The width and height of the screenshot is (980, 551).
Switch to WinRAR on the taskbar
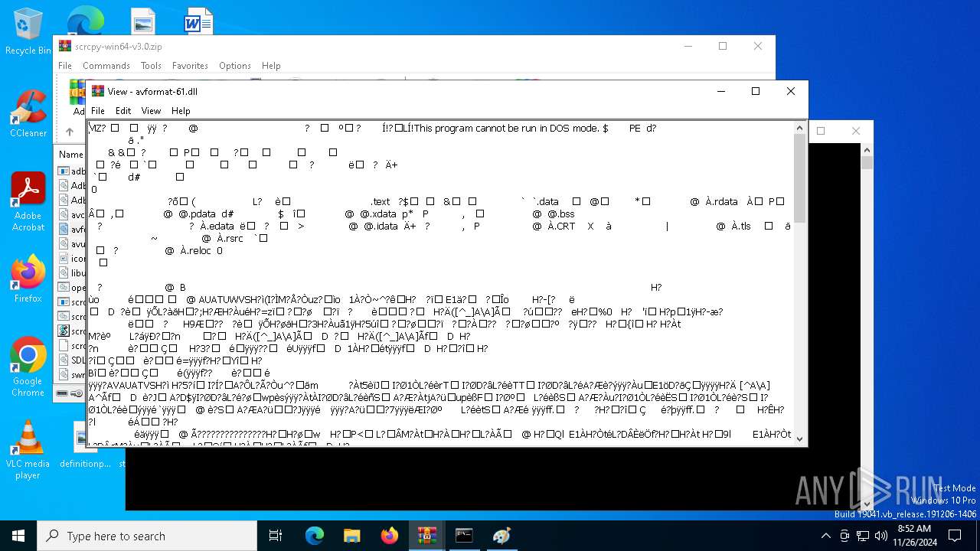[x=426, y=536]
